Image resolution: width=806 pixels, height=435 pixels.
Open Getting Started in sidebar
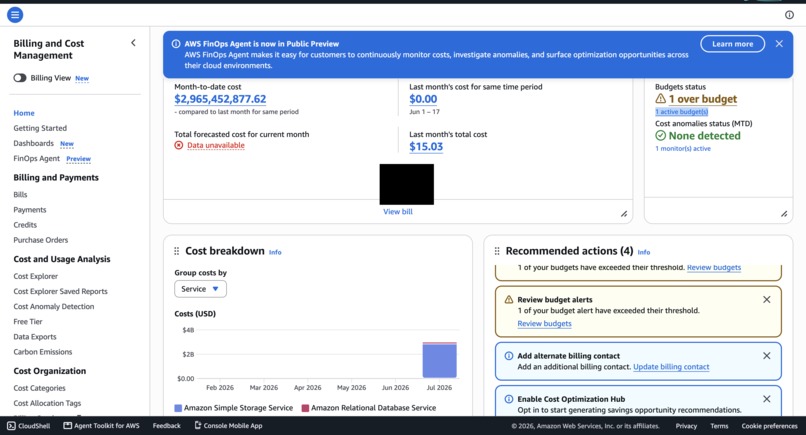[x=40, y=128]
